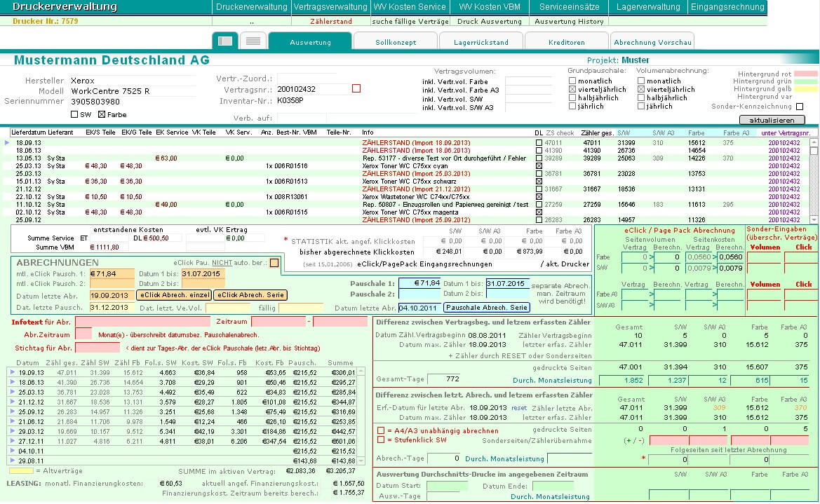The width and height of the screenshot is (820, 504).
Task: Enable the Stufenklick SW checkbox
Action: [381, 440]
